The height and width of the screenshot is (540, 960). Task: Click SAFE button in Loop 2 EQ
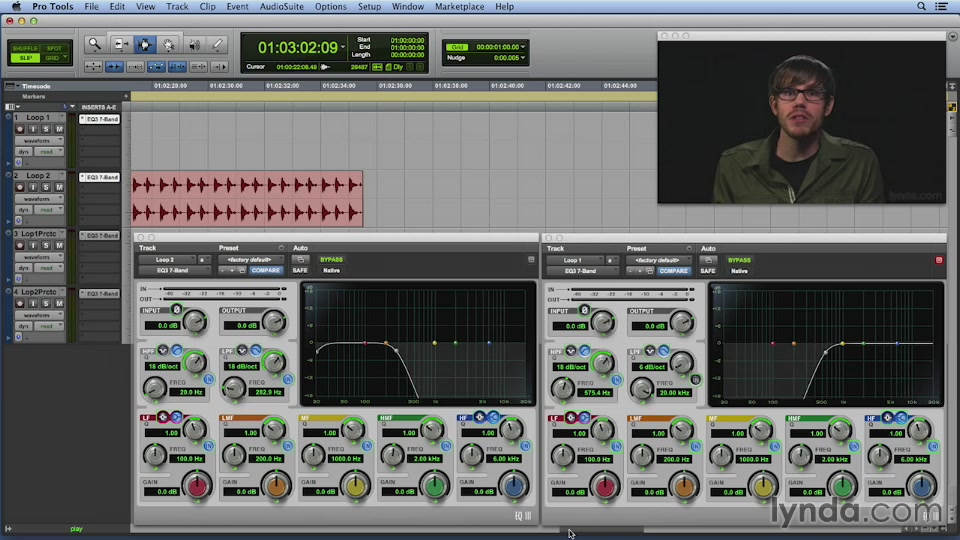pos(300,270)
